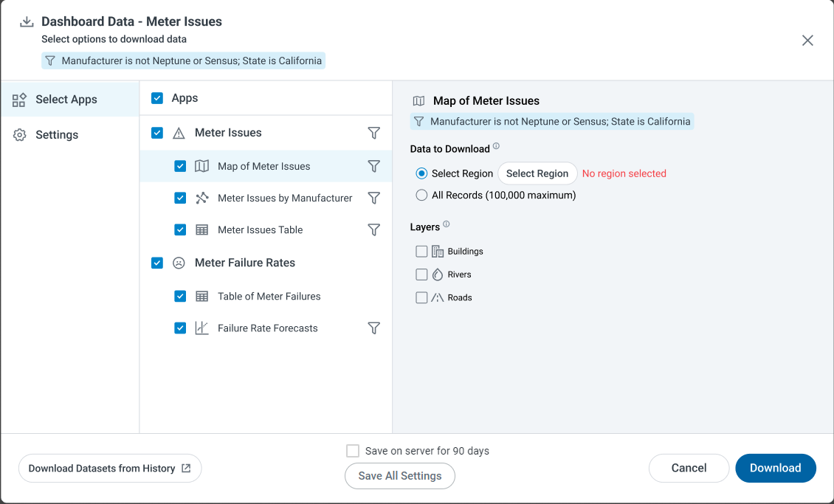Uncheck the top-level Apps checkbox
This screenshot has width=834, height=504.
coord(157,98)
